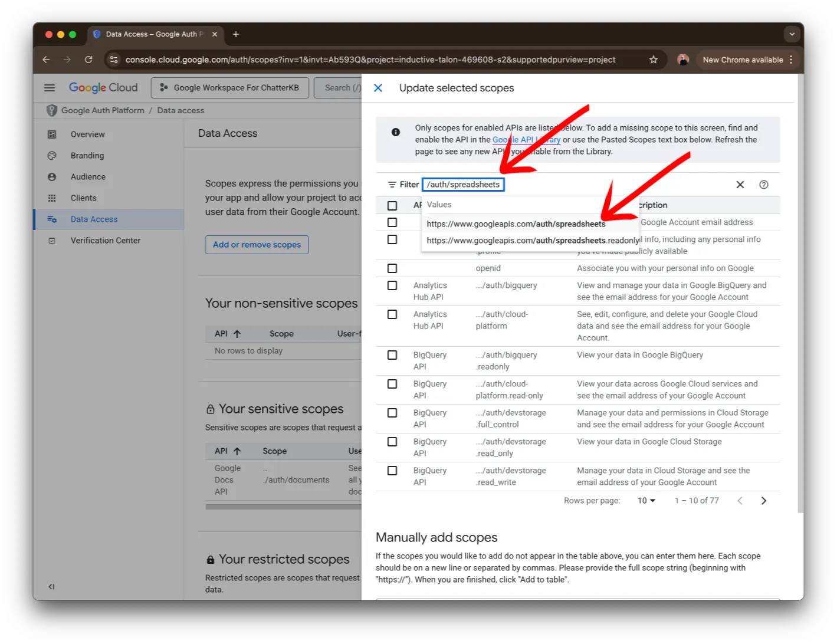Image resolution: width=837 pixels, height=644 pixels.
Task: Check the devstorage.read_write scope checkbox
Action: point(392,471)
